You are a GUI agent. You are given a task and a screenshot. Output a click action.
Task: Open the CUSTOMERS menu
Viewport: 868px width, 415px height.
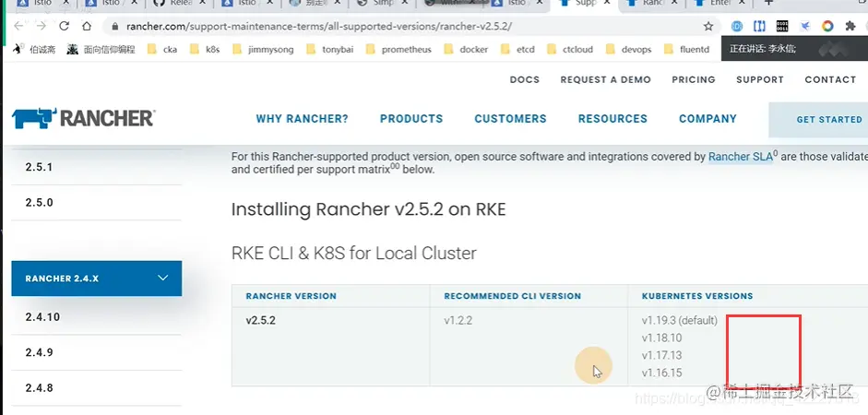510,118
